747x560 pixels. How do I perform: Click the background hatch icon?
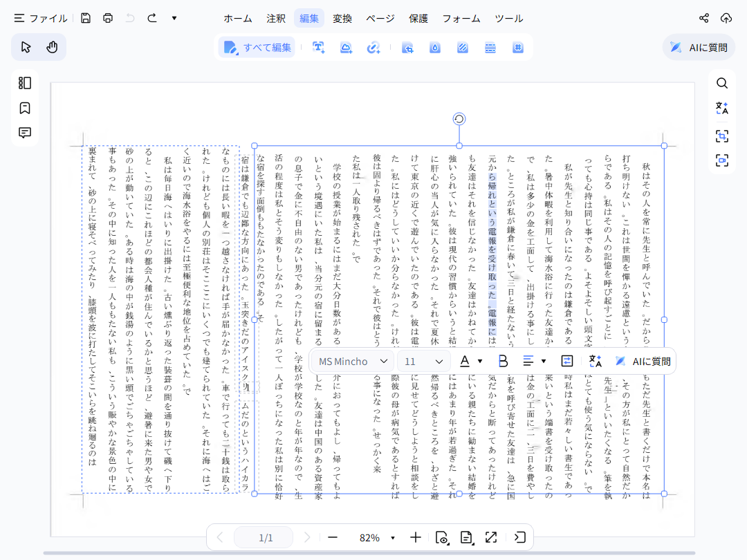click(x=463, y=48)
